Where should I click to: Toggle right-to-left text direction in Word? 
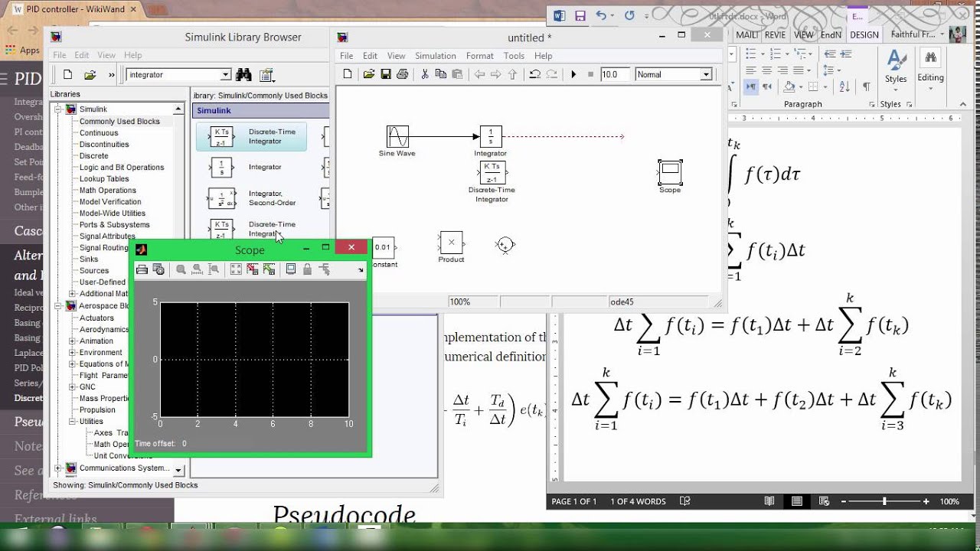point(768,86)
